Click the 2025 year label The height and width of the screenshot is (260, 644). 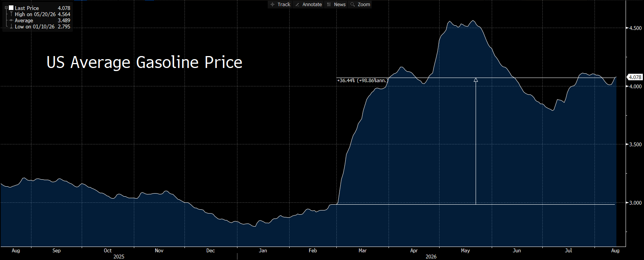[119, 257]
